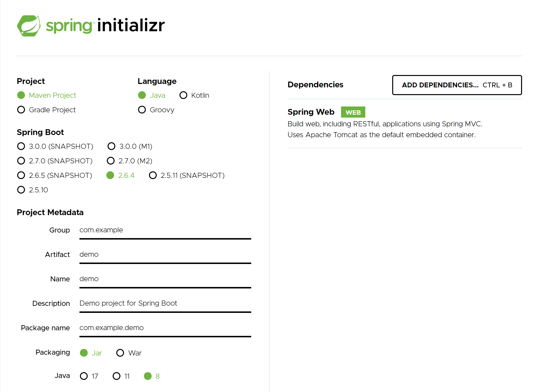Select Spring Boot version 2.5.10
Viewport: 539px width, 392px height.
point(21,190)
